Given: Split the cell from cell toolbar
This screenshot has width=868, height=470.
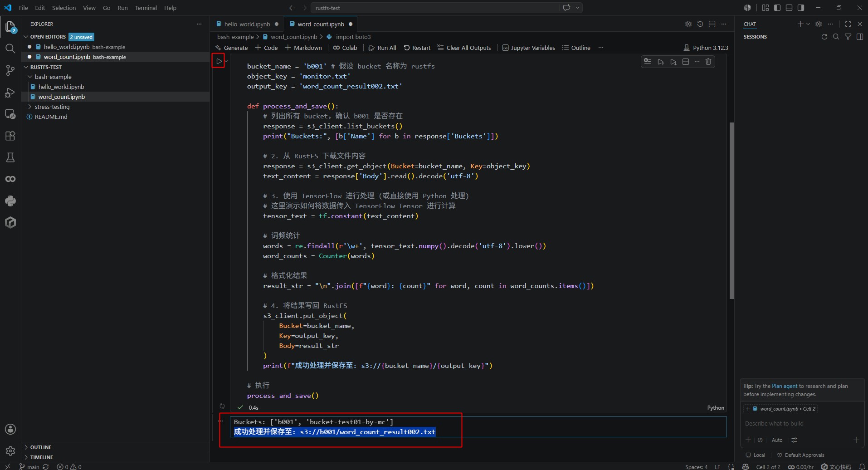Looking at the screenshot, I should (686, 62).
